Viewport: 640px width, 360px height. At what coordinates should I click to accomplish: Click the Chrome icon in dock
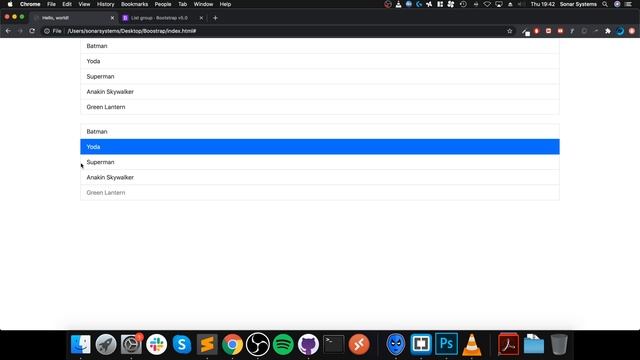(232, 344)
